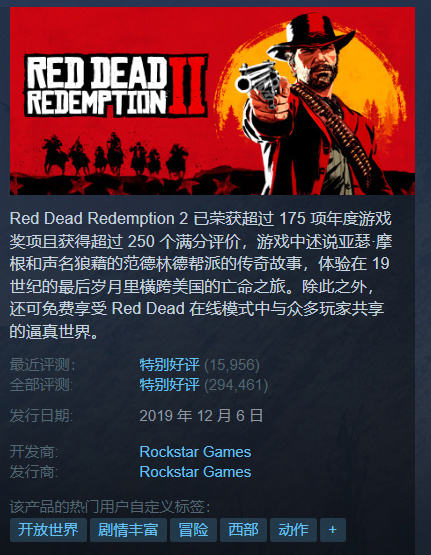
Task: Click the Red Dead Redemption II header image
Action: pos(212,101)
